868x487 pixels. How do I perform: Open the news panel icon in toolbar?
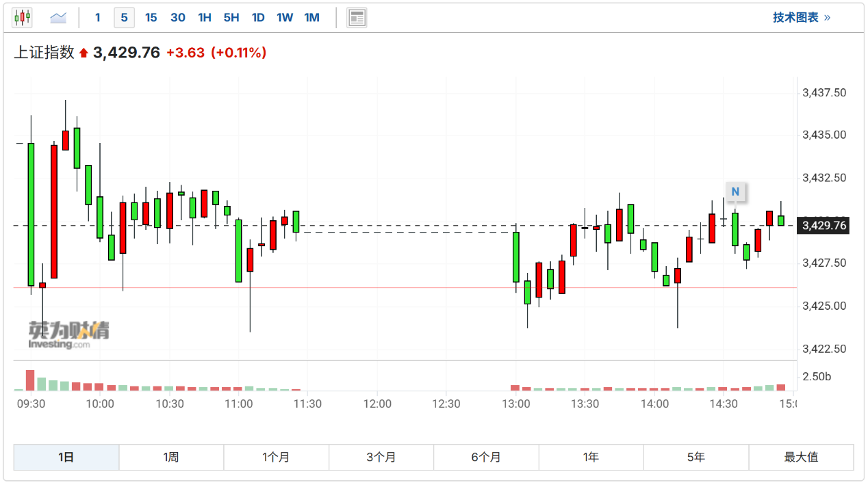pyautogui.click(x=357, y=18)
